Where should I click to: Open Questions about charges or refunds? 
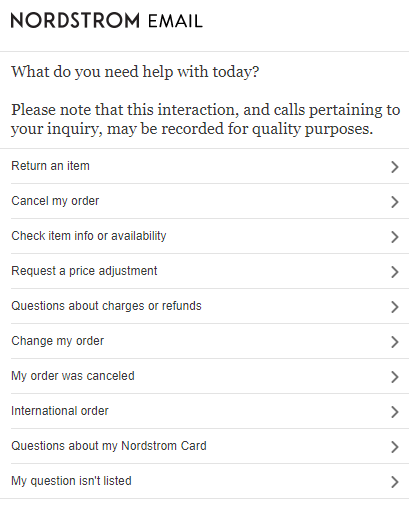(210, 306)
